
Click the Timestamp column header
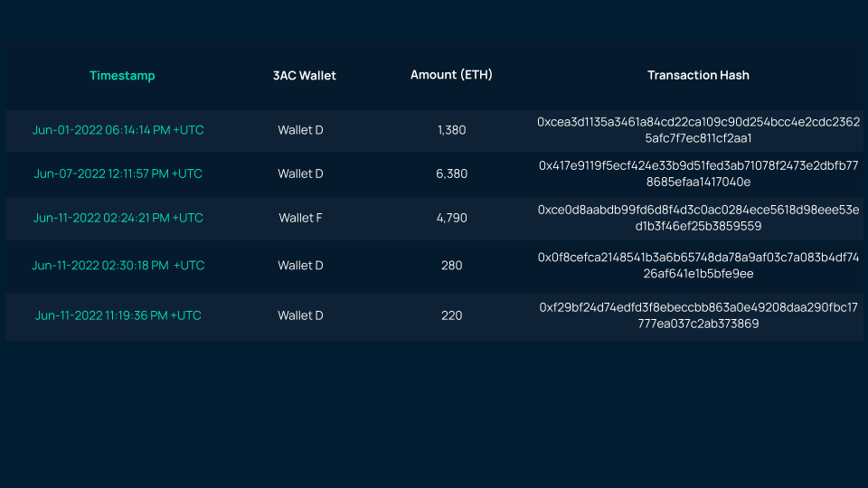point(122,76)
